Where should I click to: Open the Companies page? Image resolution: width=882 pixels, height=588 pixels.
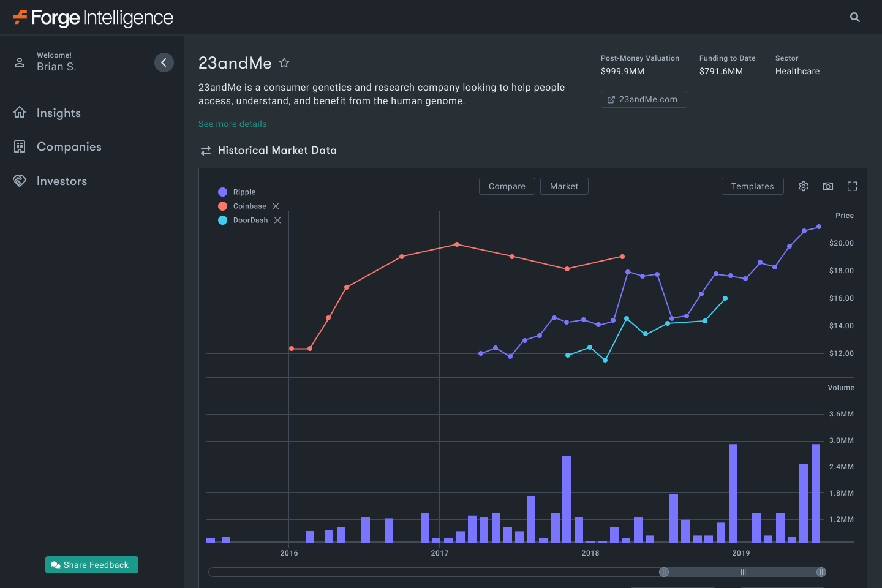tap(69, 146)
